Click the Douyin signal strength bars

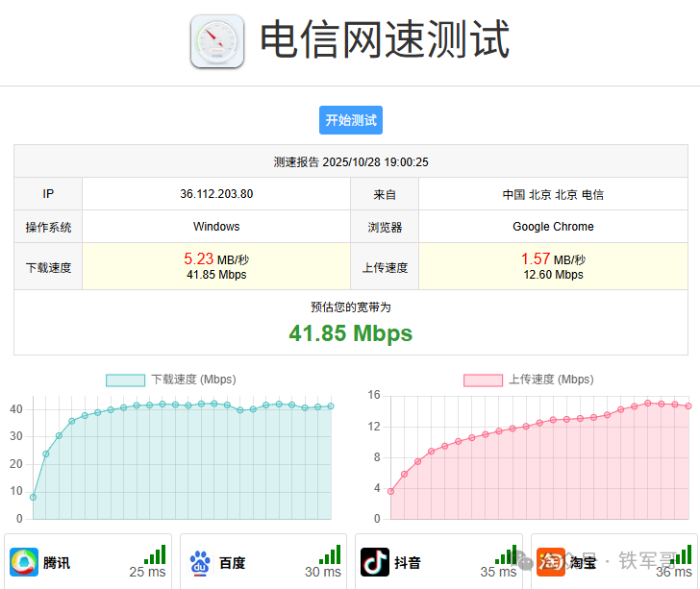506,554
